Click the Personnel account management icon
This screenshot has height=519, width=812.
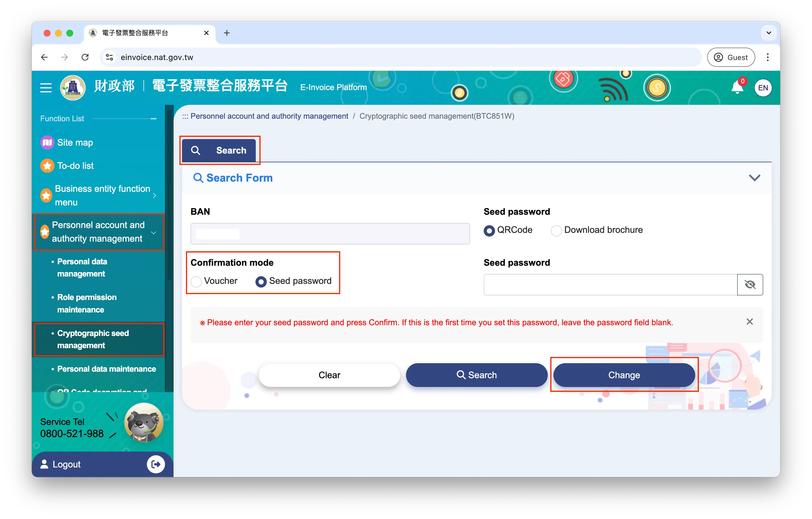[x=47, y=231]
